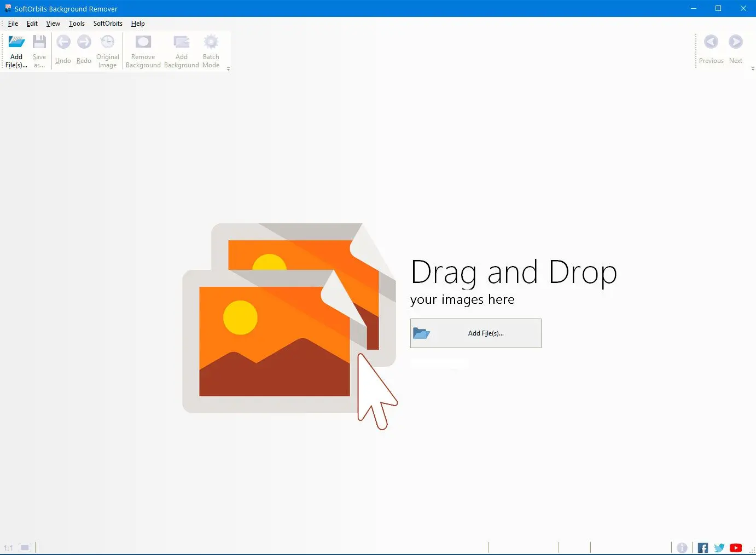Switch to Batch Mode
This screenshot has height=555, width=756.
coord(211,51)
